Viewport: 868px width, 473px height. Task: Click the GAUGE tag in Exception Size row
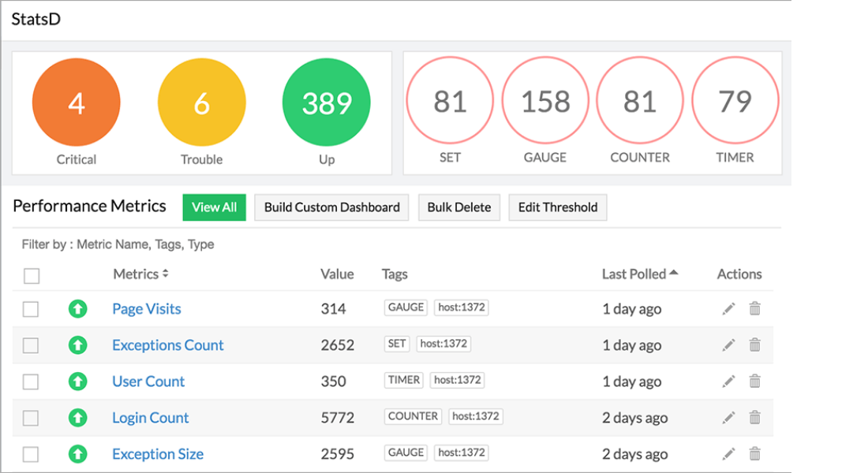[x=406, y=453]
